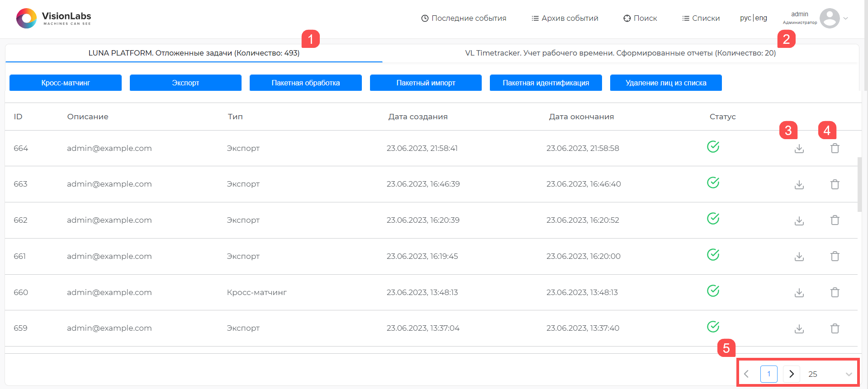The height and width of the screenshot is (389, 868).
Task: Click the Статус column header
Action: click(723, 117)
